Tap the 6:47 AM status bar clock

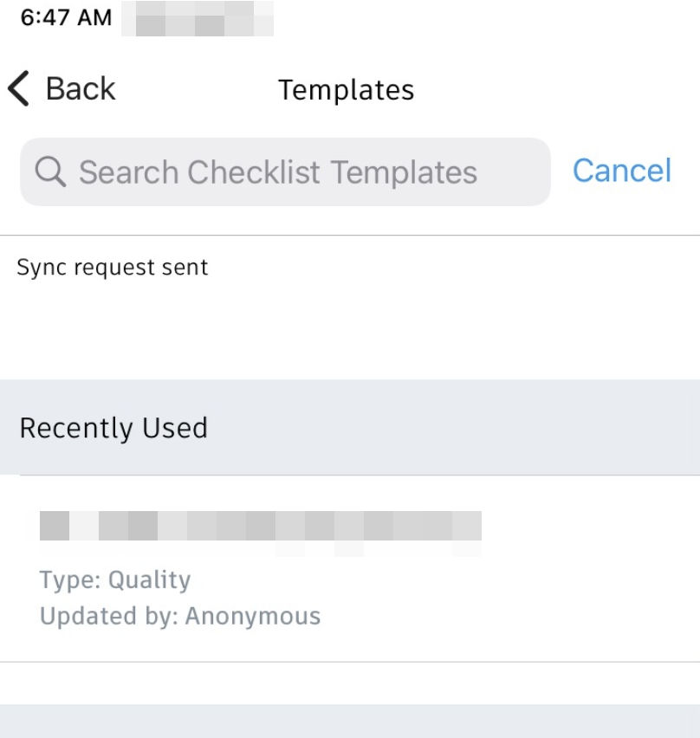[66, 18]
